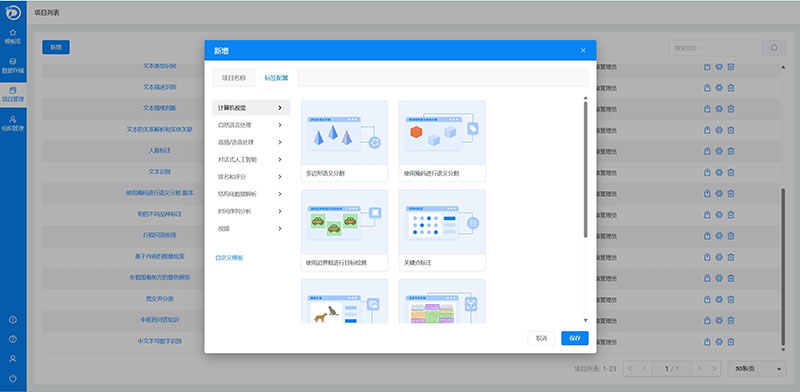Screen dimensions: 800x392
Task: Select the 关键点标注 template card
Action: pyautogui.click(x=442, y=230)
